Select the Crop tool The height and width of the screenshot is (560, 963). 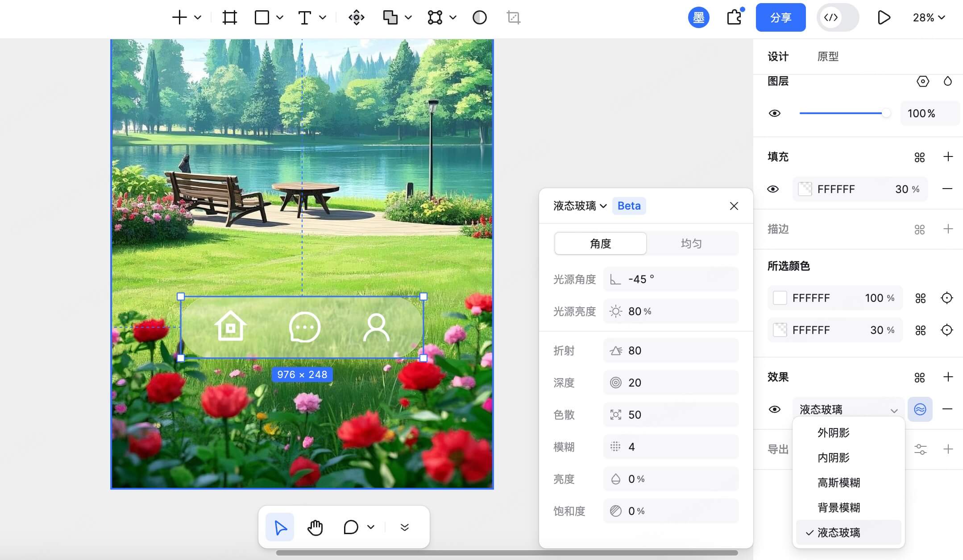coord(512,17)
